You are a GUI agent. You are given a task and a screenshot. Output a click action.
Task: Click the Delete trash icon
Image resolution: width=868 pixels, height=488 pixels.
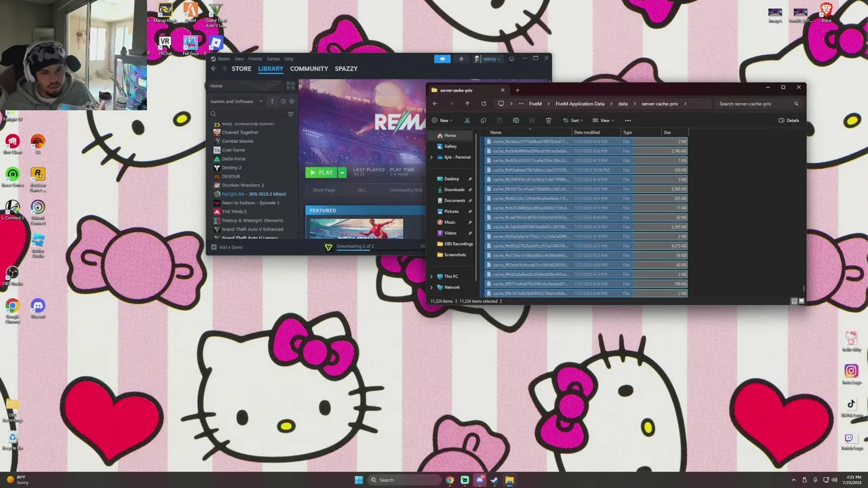(x=549, y=121)
